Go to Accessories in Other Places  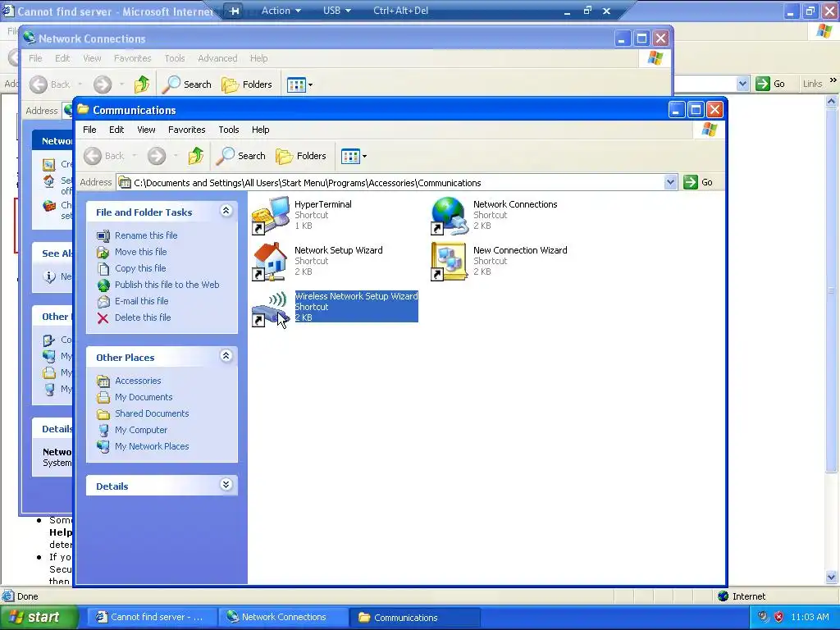coord(138,381)
